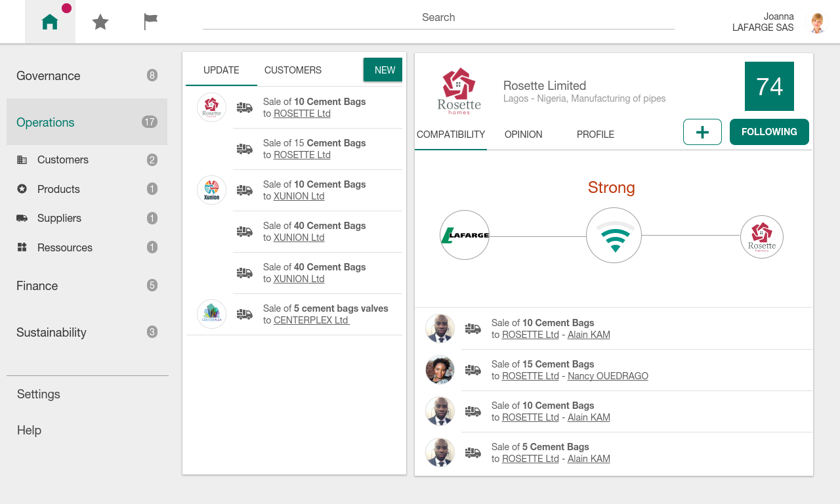The image size is (840, 504).
Task: Open Nancy OUEDRAGO link
Action: (608, 376)
